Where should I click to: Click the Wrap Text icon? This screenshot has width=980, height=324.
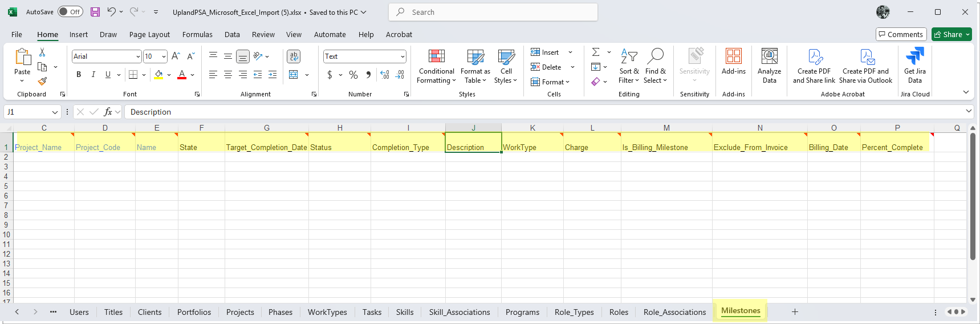point(294,56)
